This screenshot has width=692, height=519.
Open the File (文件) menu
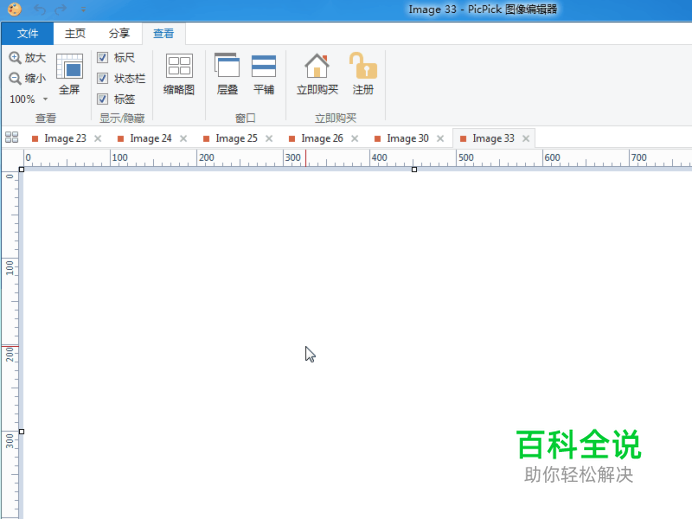pyautogui.click(x=27, y=34)
